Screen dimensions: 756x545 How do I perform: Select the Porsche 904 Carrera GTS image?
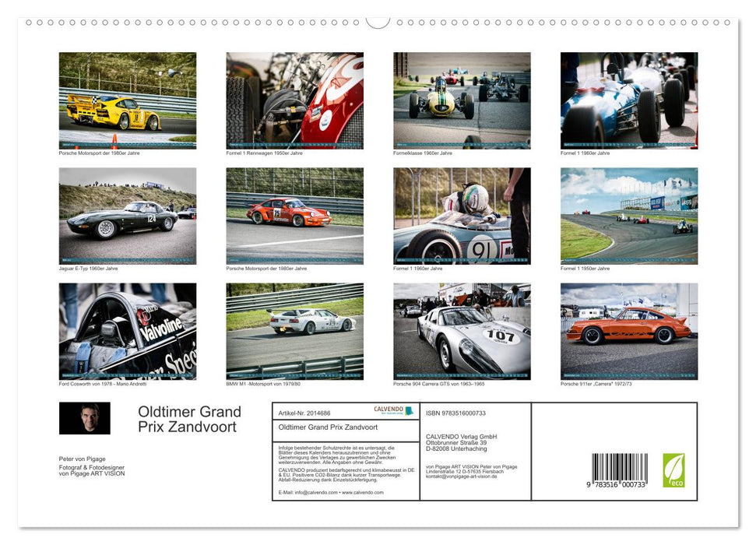click(x=461, y=330)
